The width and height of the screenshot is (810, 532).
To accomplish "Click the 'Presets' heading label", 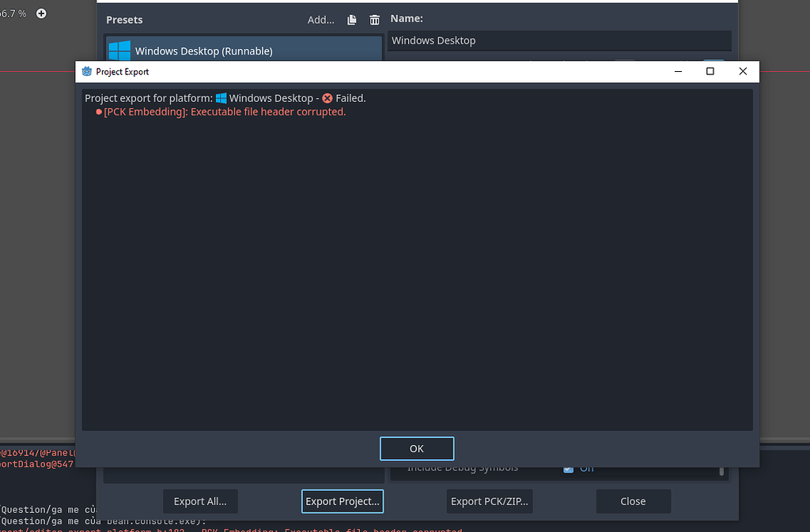I will coord(124,20).
